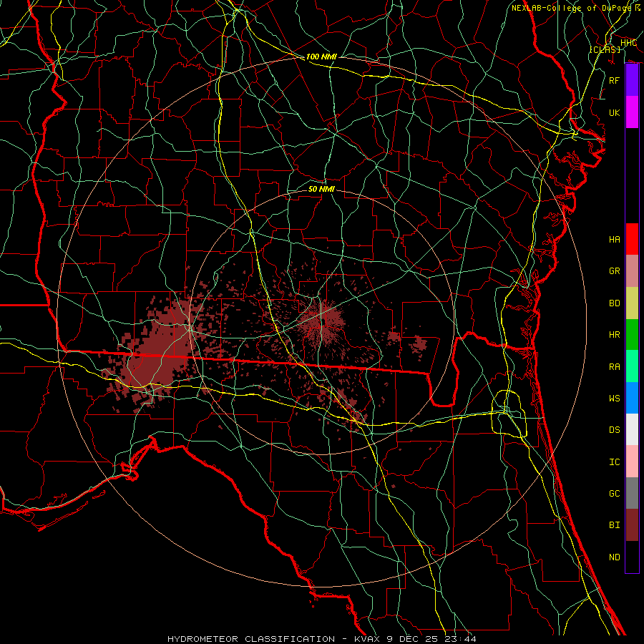Click the [CLAS] units label

point(605,49)
